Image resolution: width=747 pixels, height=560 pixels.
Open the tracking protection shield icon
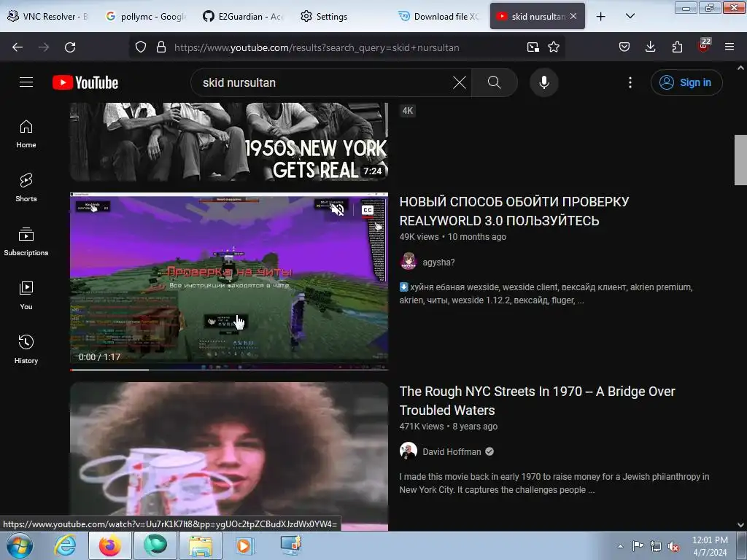pyautogui.click(x=141, y=47)
